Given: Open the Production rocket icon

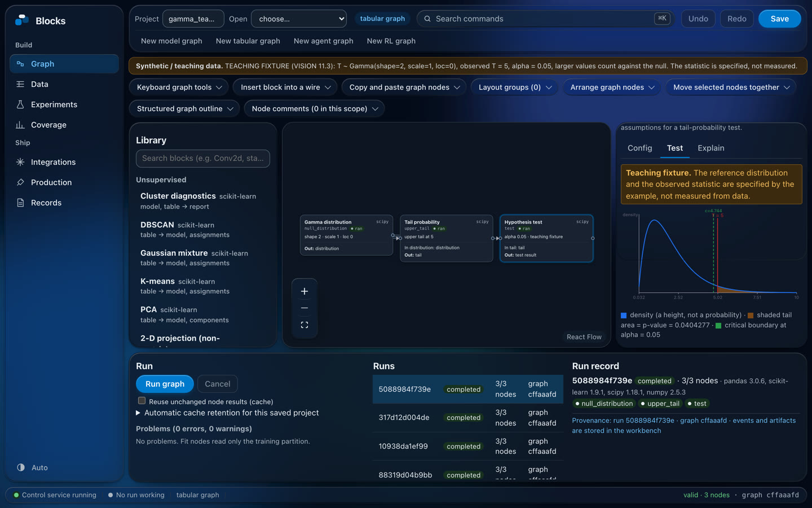Looking at the screenshot, I should [20, 182].
